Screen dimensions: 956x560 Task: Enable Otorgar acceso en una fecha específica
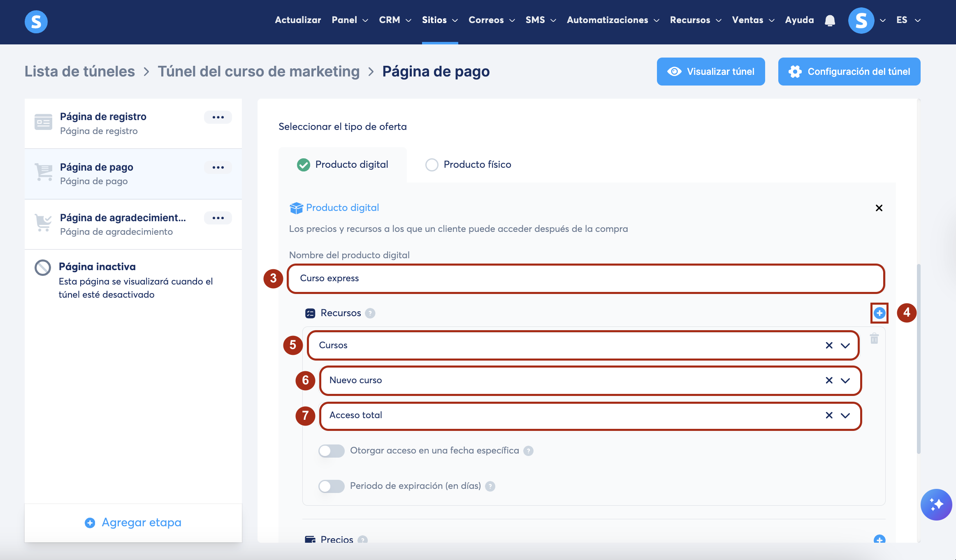coord(331,451)
